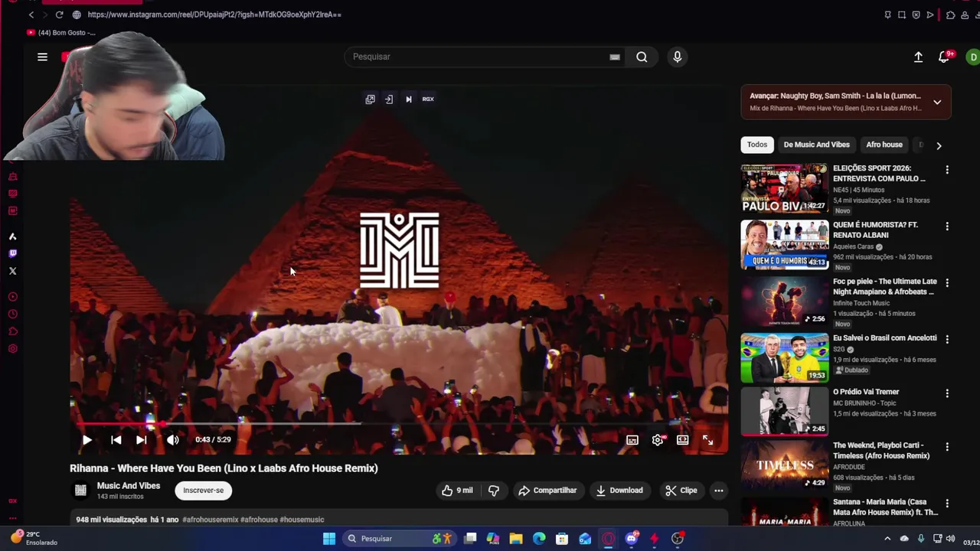Play the video
The width and height of the screenshot is (980, 551).
tap(87, 440)
